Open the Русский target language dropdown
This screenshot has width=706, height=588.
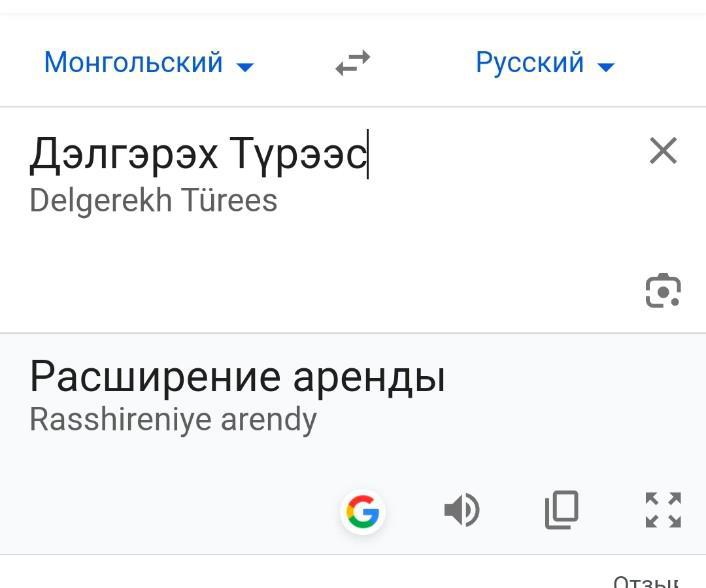point(530,63)
